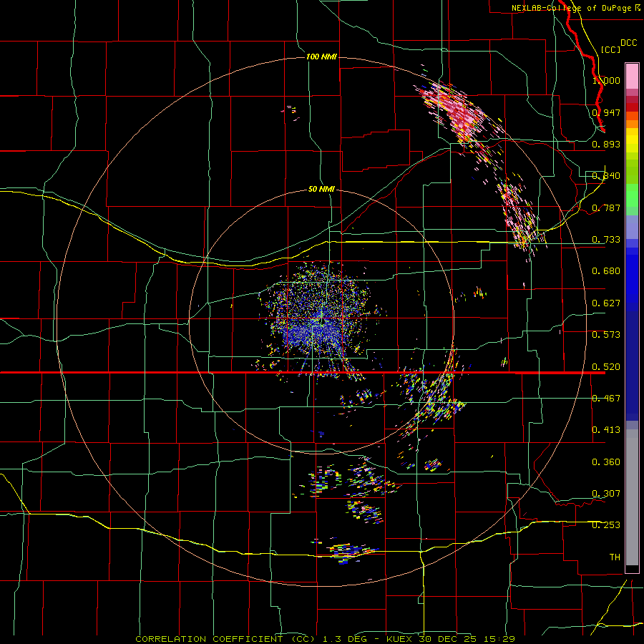Pick the red segment of the color bar
Image resolution: width=644 pixels, height=644 pixels.
tap(632, 107)
